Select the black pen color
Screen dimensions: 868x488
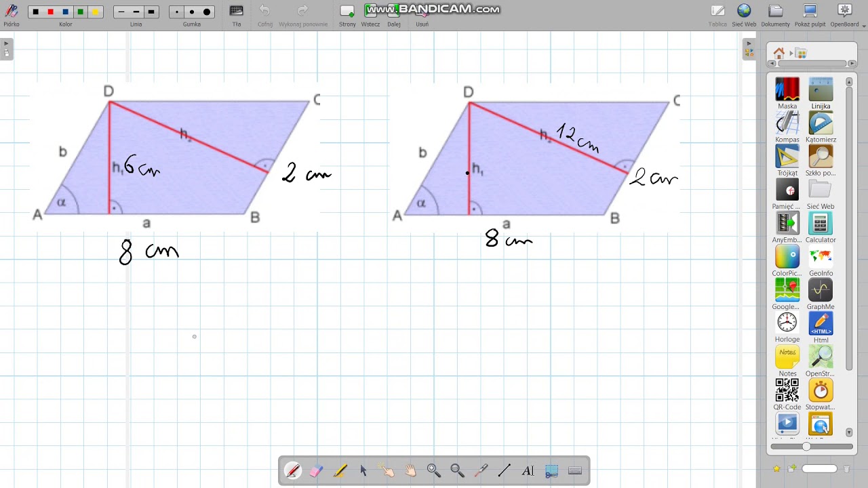[35, 12]
